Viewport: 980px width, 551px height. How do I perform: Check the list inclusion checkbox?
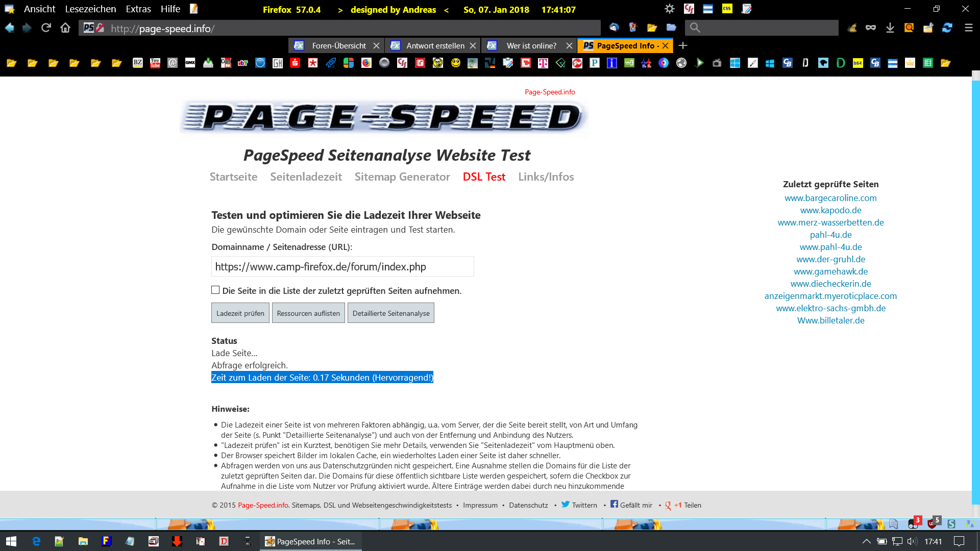tap(215, 290)
